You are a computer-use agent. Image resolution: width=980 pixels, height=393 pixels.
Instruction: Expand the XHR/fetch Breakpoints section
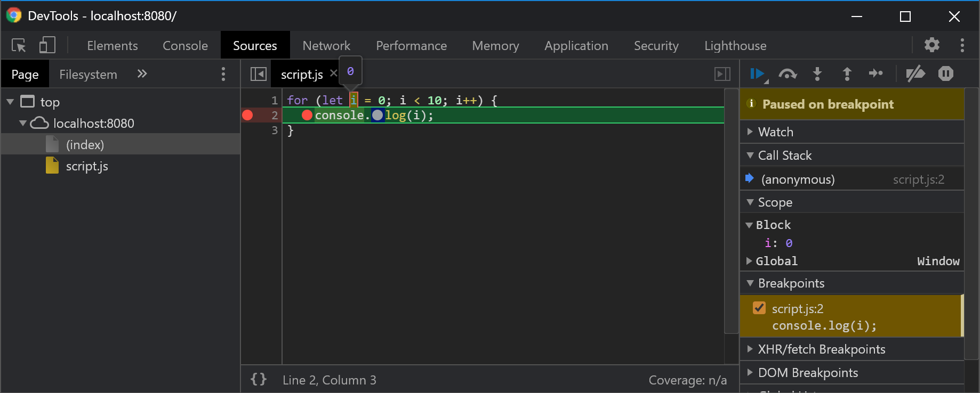pos(821,349)
